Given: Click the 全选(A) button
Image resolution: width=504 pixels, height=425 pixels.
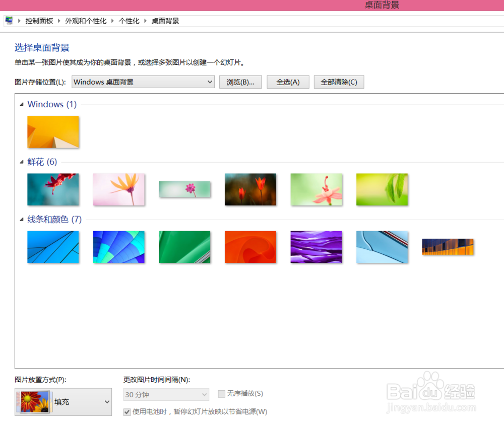Looking at the screenshot, I should 288,82.
